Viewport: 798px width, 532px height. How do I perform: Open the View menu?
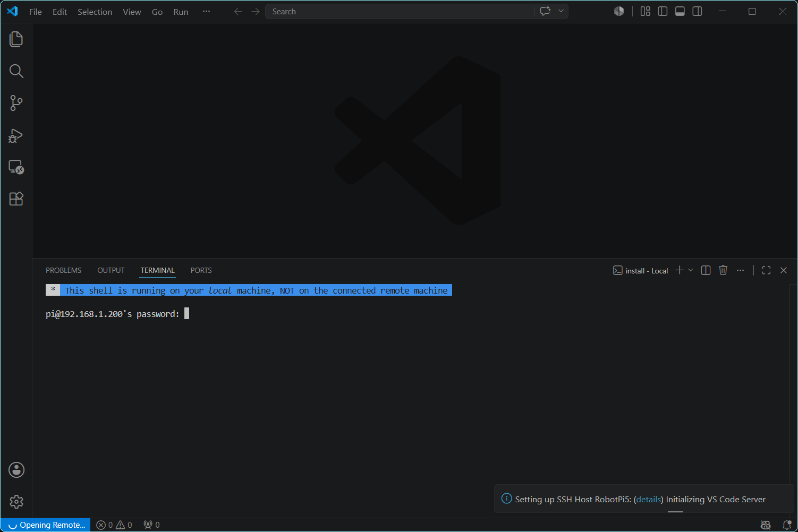click(132, 12)
